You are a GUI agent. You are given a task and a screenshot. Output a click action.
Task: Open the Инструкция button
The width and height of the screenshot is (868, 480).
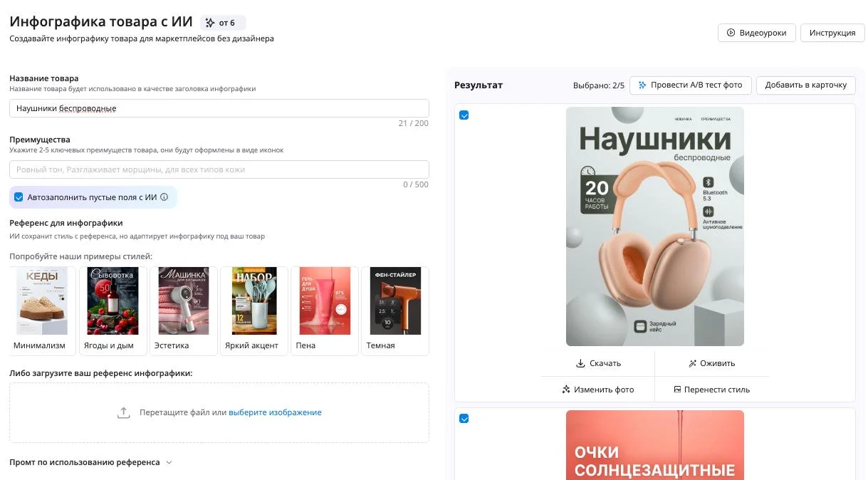pyautogui.click(x=832, y=33)
